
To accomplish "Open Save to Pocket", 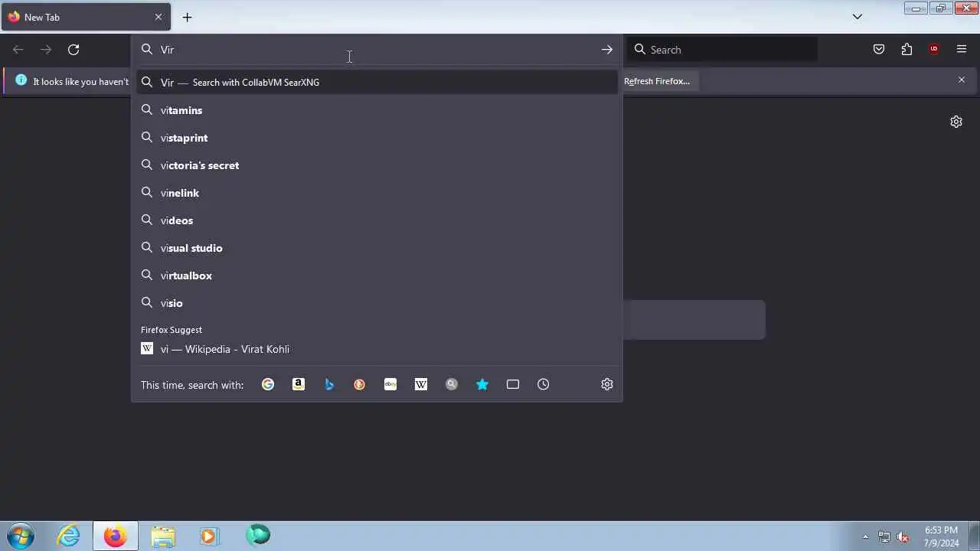I will (x=879, y=50).
